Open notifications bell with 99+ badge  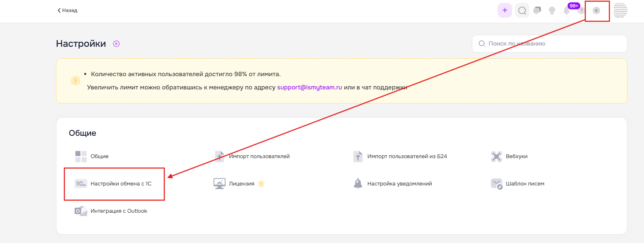[566, 11]
